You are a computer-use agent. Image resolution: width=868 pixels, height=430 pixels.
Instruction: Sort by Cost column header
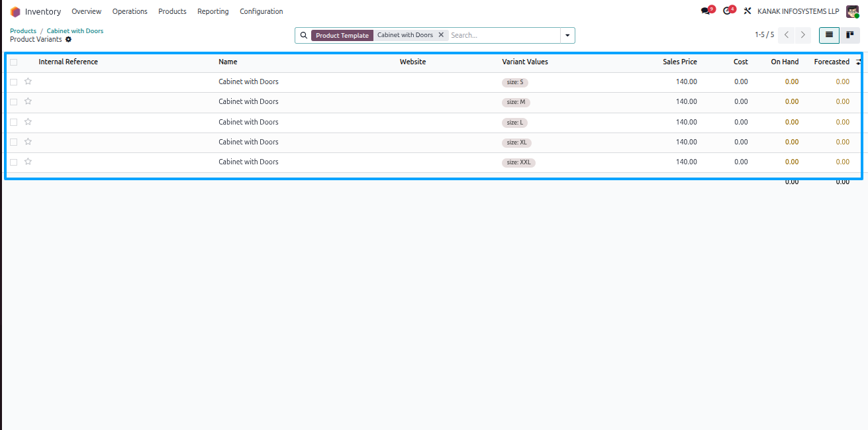741,62
